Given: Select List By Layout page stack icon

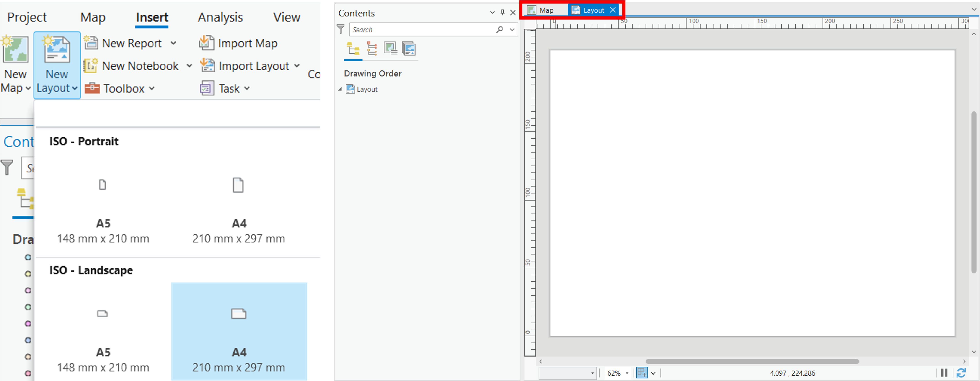Looking at the screenshot, I should [x=409, y=49].
